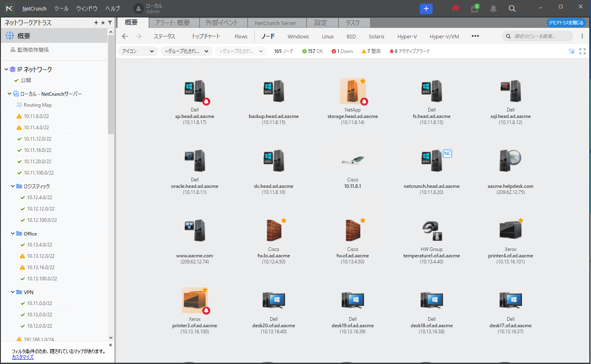Show more view tabs with ellipsis
Screen dimensions: 591x364
coord(475,36)
